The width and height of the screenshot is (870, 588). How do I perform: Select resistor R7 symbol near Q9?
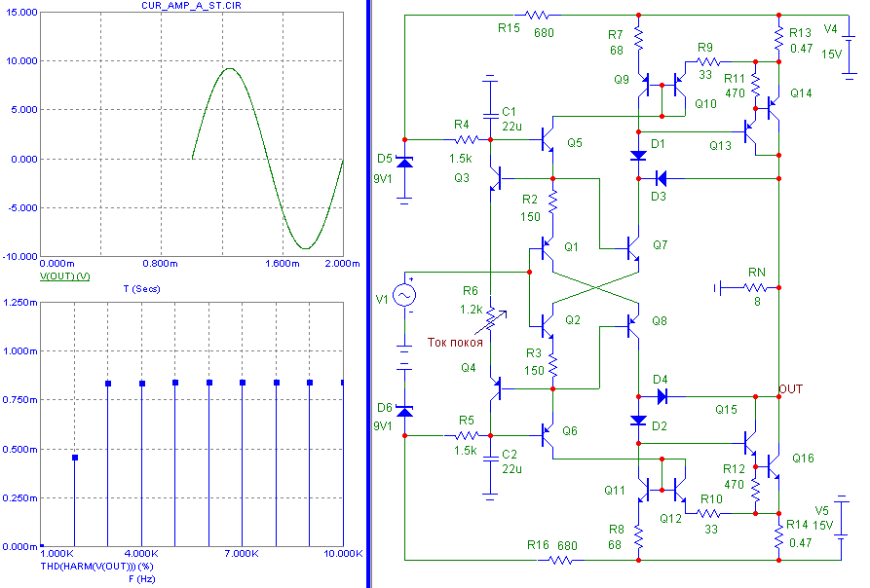pos(639,40)
